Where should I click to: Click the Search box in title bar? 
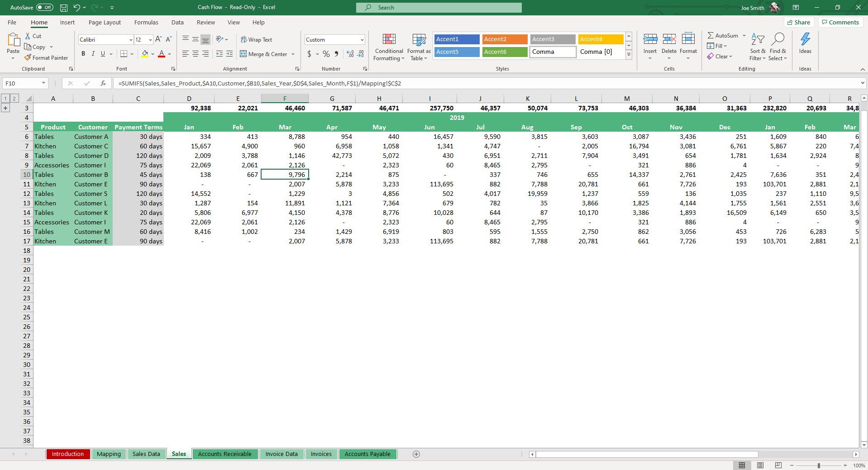pos(439,8)
